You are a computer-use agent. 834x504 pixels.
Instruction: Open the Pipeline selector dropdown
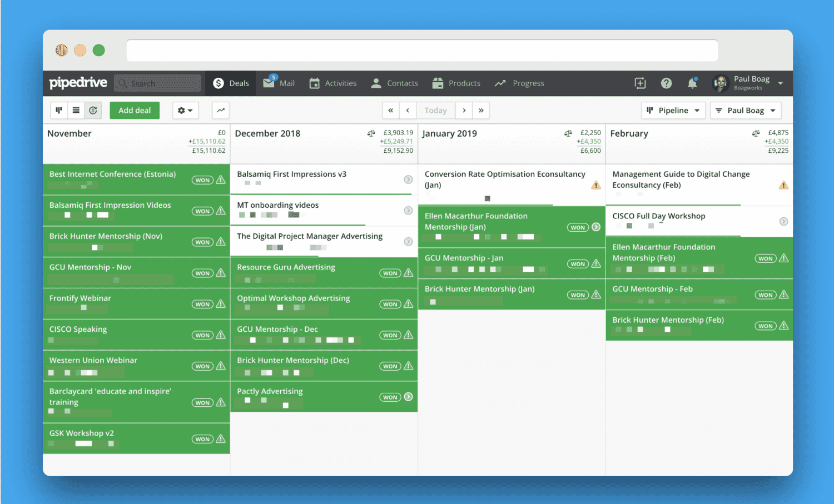pyautogui.click(x=673, y=111)
